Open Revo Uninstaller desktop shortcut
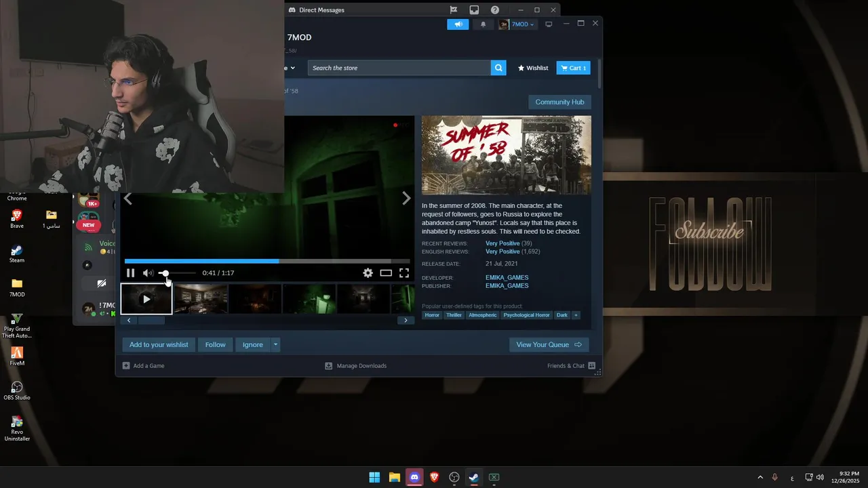The image size is (868, 488). [17, 429]
